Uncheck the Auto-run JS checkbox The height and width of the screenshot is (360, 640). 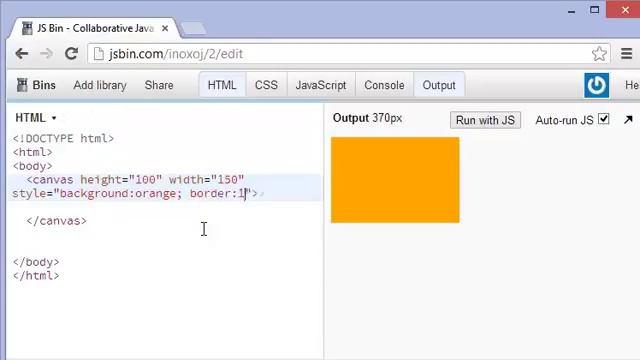click(x=604, y=119)
